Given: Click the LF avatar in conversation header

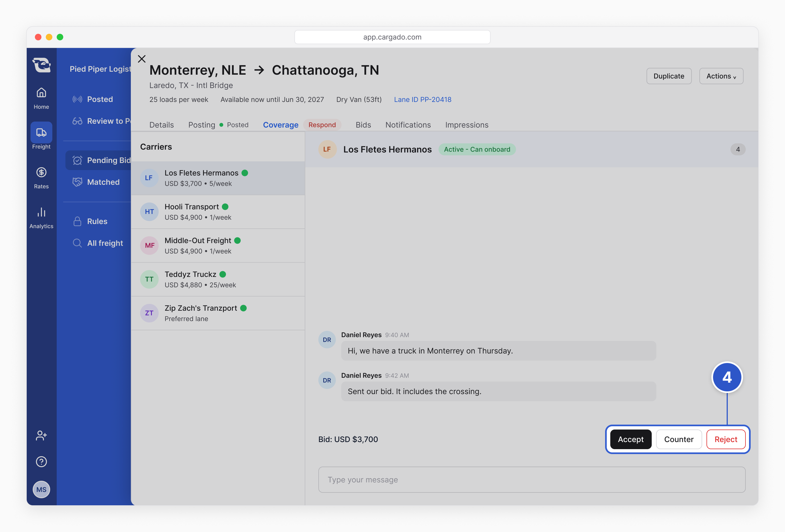Looking at the screenshot, I should coord(327,149).
